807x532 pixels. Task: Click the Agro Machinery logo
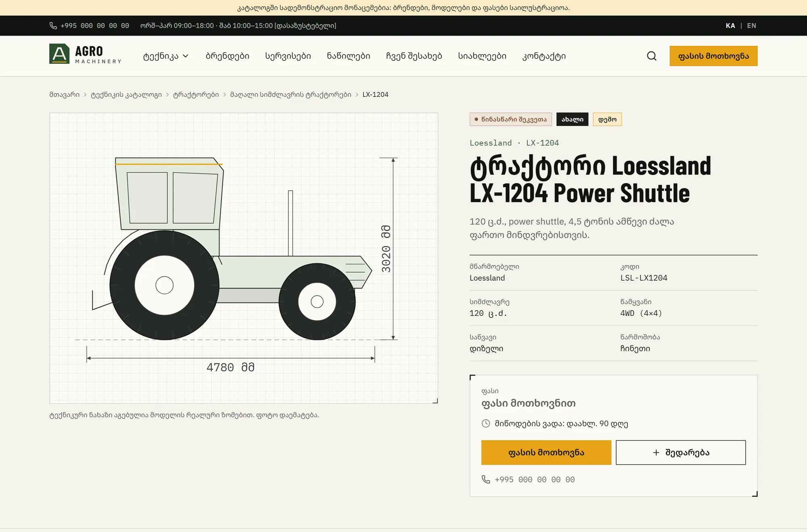point(85,54)
